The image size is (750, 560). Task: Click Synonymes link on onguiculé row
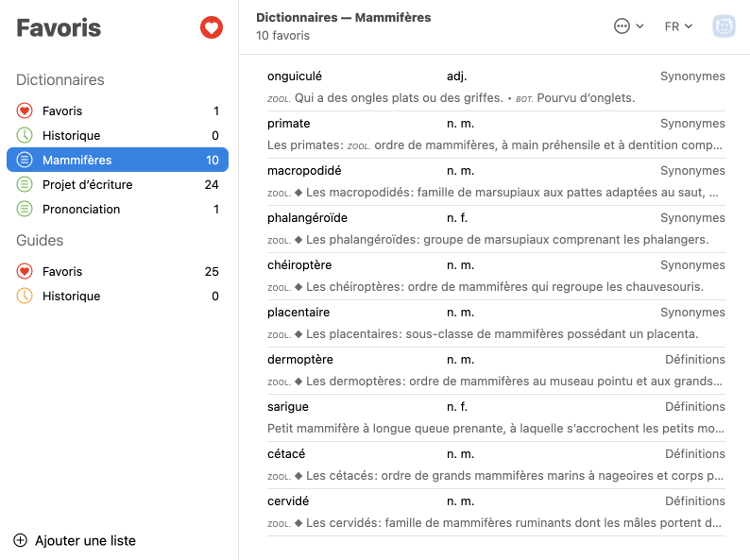pos(692,76)
